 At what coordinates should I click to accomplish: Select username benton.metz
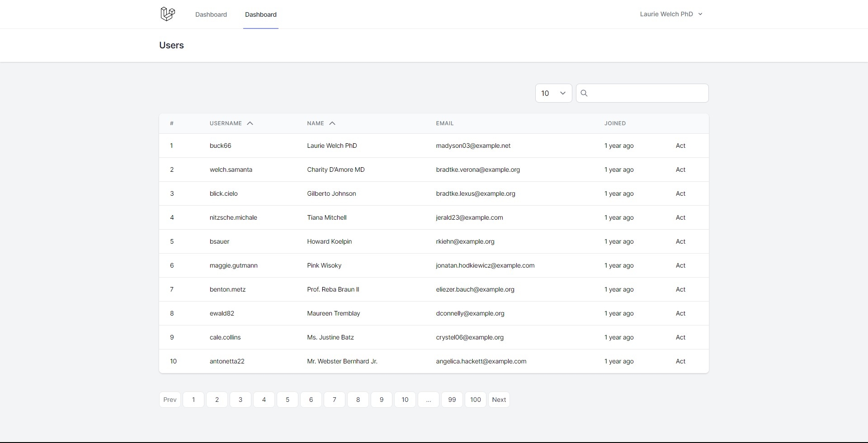point(228,289)
